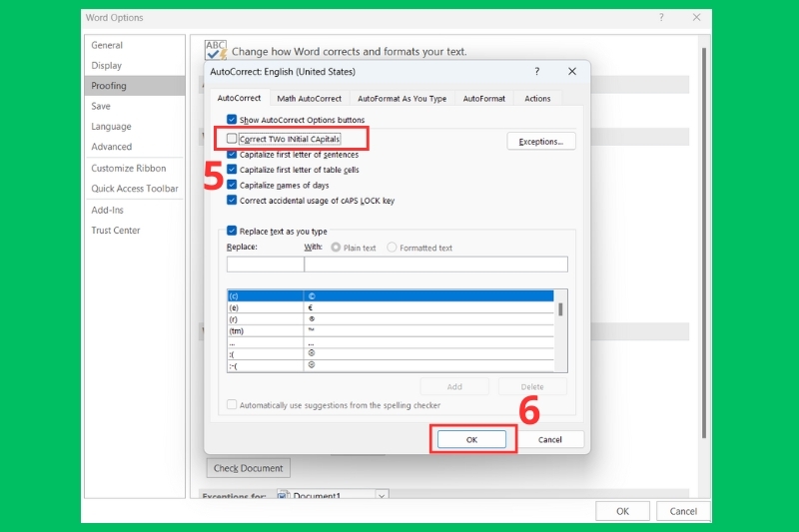Open the Exceptions for Document1 dropdown
This screenshot has height=532, width=799.
tap(382, 495)
